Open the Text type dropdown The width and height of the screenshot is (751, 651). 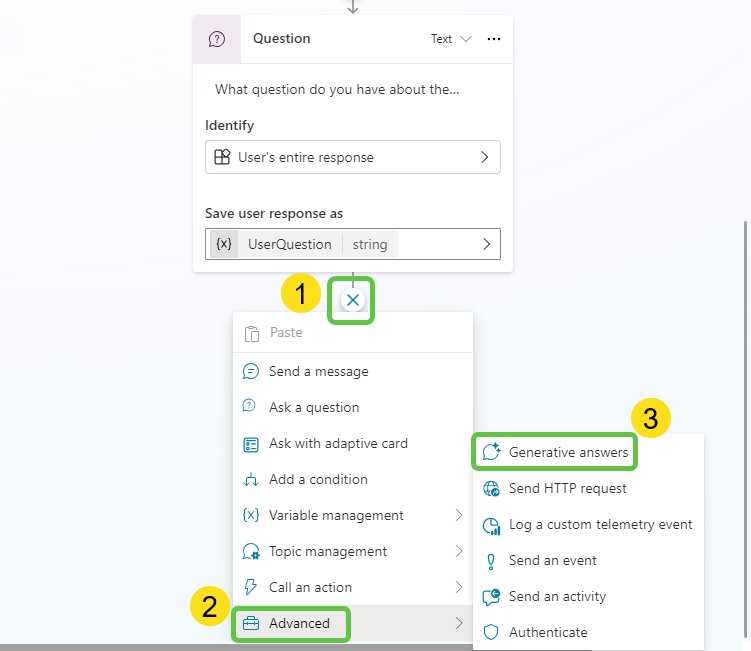point(451,39)
